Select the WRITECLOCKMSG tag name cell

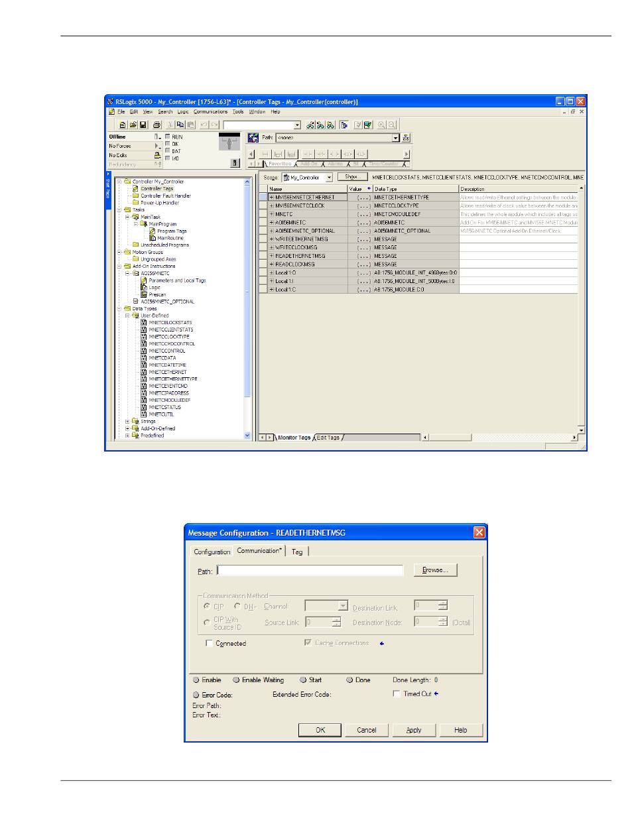pyautogui.click(x=307, y=247)
